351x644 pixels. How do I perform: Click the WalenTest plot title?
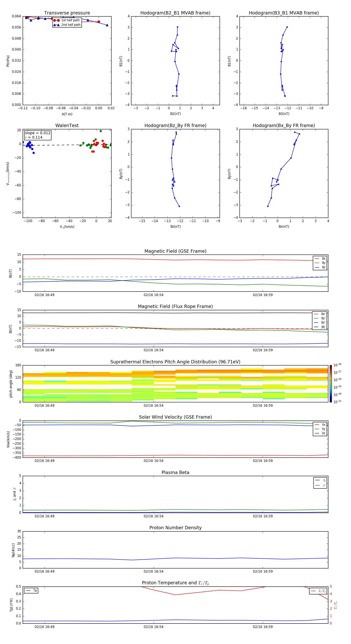67,125
